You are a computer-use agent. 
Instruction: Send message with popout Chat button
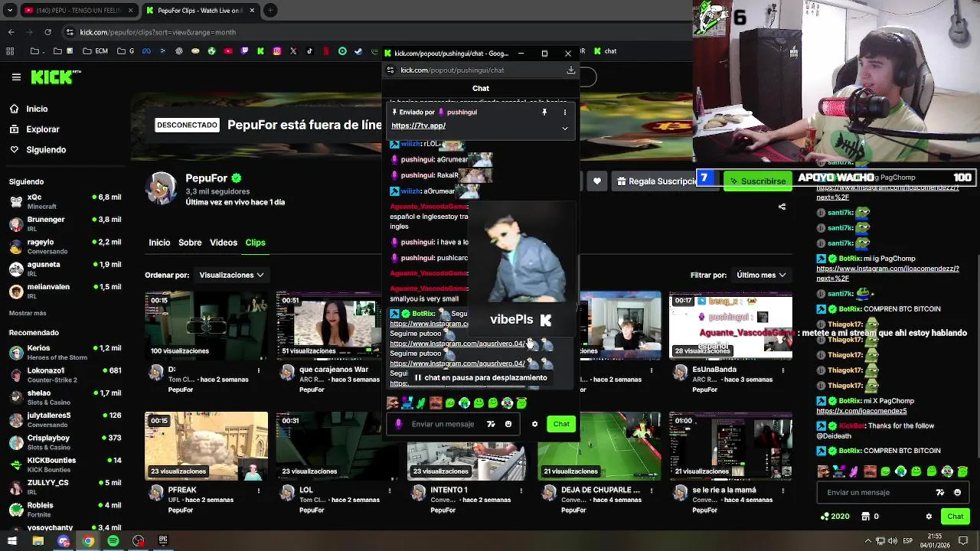561,424
